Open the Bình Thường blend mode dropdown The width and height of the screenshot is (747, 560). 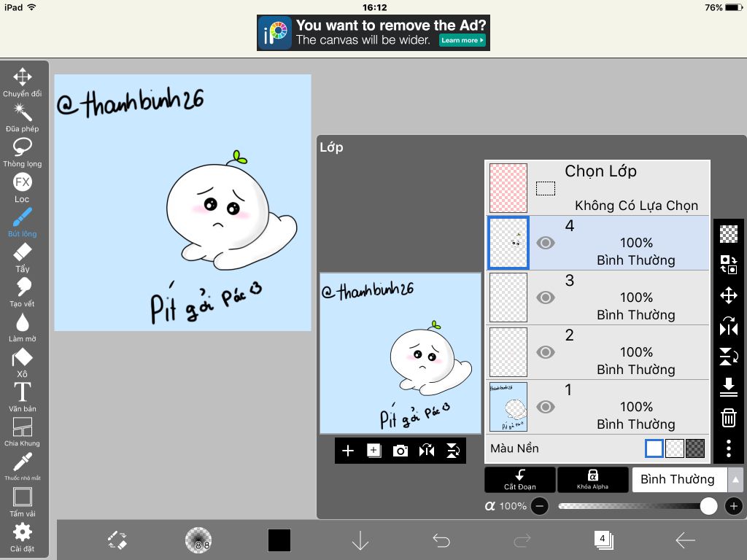pos(680,480)
